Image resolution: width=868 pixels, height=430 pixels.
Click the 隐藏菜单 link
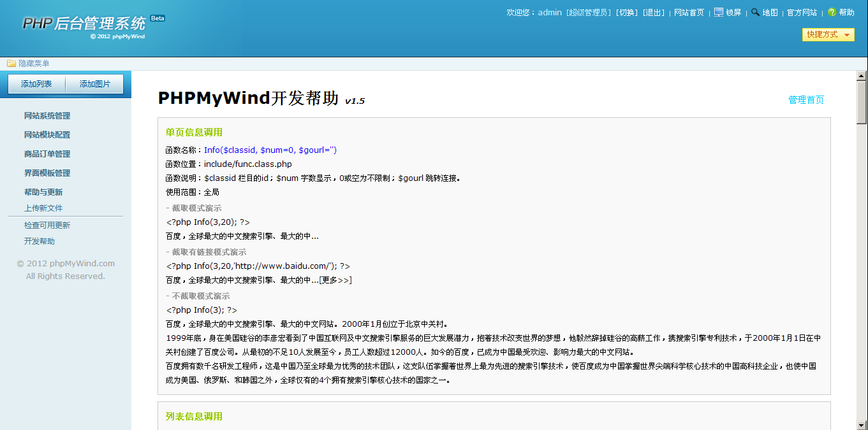pyautogui.click(x=34, y=64)
